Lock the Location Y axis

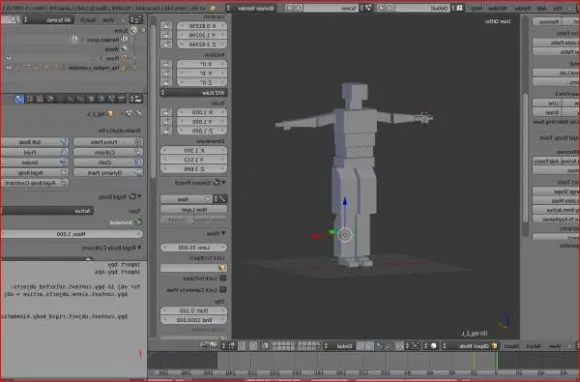coord(167,35)
